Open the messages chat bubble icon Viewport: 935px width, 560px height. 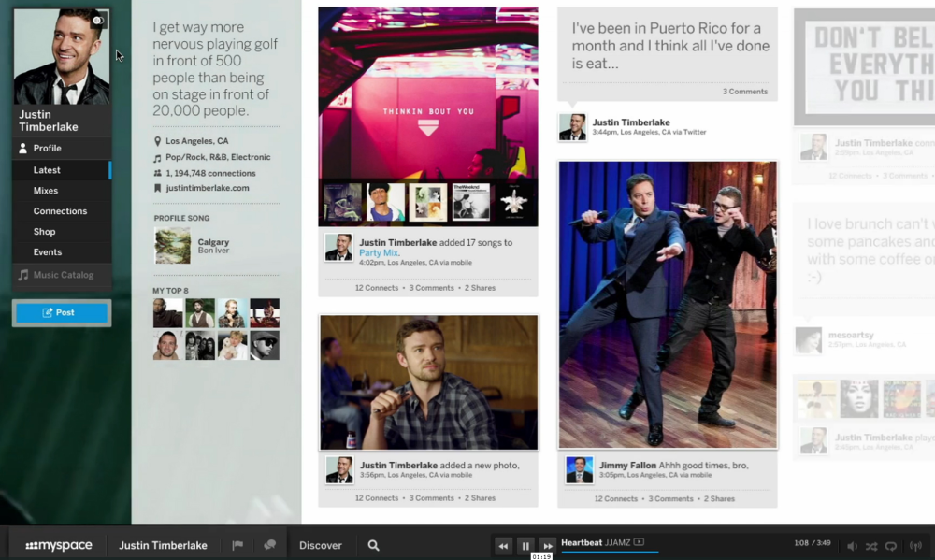pyautogui.click(x=270, y=546)
